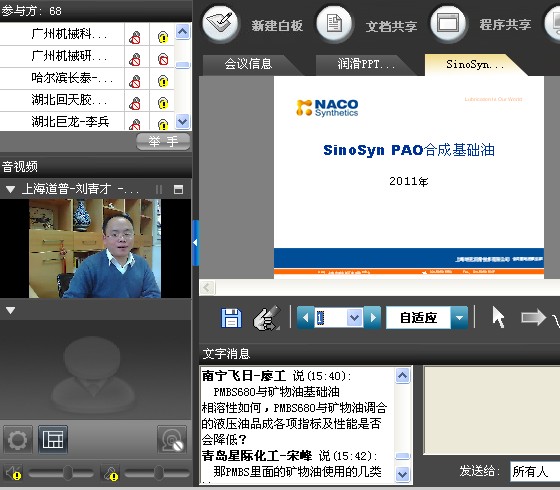The width and height of the screenshot is (560, 490).
Task: Save the document with the floppy disk icon
Action: [x=231, y=318]
